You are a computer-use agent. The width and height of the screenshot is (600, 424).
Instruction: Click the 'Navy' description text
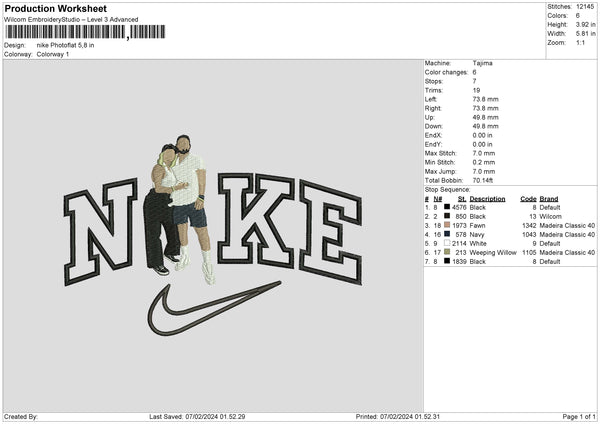[x=477, y=235]
